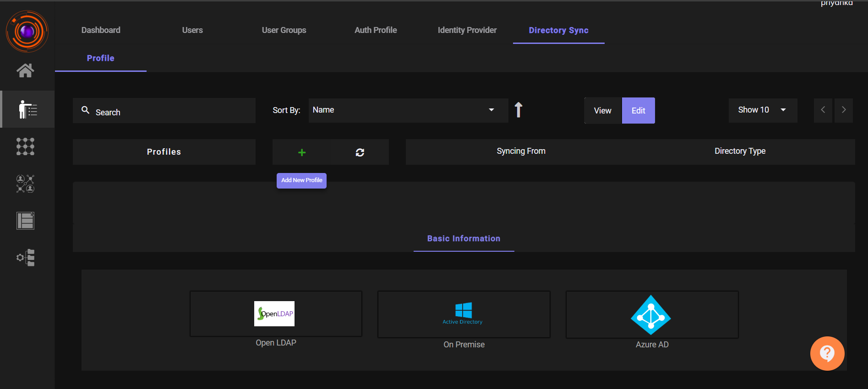Image resolution: width=868 pixels, height=389 pixels.
Task: Click the Open LDAP label
Action: click(x=276, y=343)
